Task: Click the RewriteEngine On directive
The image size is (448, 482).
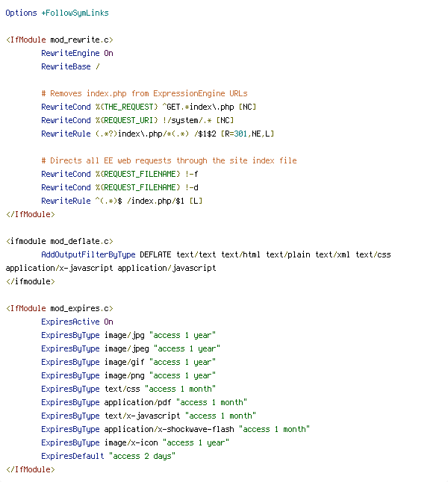Action: point(77,53)
